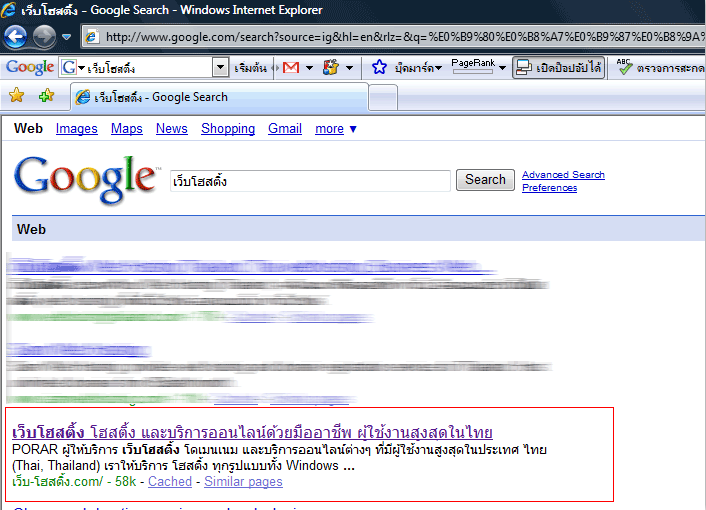Click the Gmail envelope toolbar icon
The image size is (706, 510).
(x=291, y=68)
